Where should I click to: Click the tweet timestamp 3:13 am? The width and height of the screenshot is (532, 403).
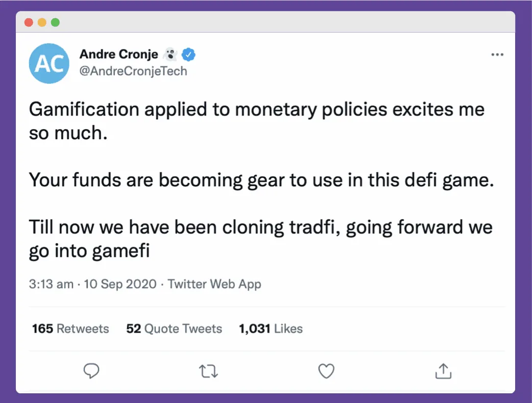tap(51, 284)
